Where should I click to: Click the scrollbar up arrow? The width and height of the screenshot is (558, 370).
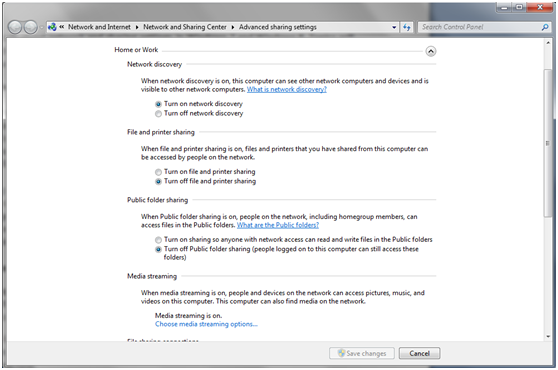point(548,43)
